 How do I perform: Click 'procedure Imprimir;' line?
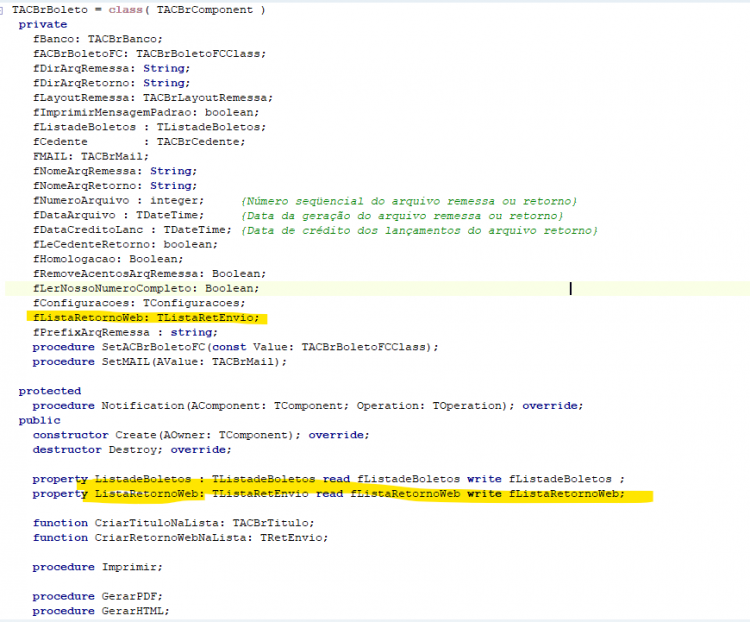point(98,567)
